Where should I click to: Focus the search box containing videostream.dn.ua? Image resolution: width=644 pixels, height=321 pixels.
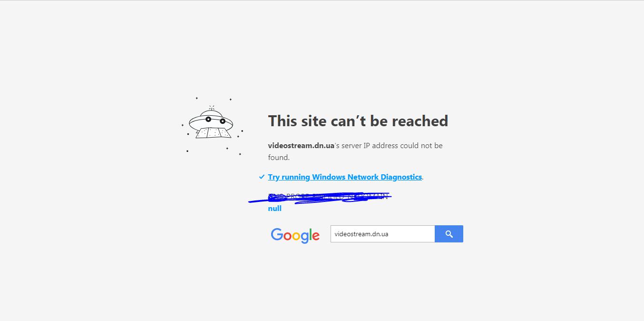(x=383, y=234)
